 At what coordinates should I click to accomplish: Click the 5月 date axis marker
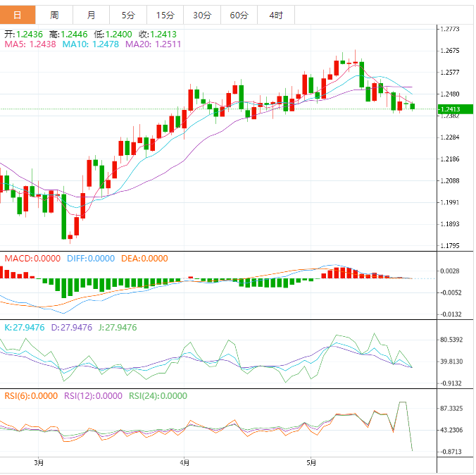[x=311, y=463]
